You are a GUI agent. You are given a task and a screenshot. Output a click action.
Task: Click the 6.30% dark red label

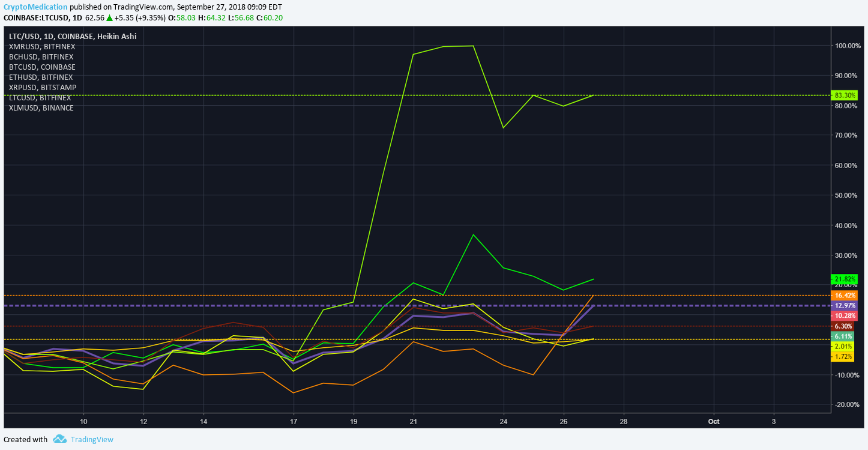(843, 326)
